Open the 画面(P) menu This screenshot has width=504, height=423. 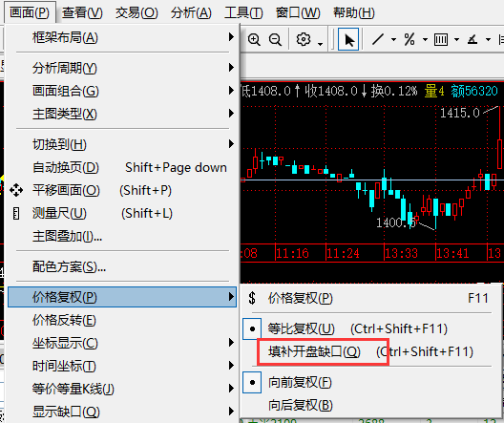pyautogui.click(x=30, y=12)
